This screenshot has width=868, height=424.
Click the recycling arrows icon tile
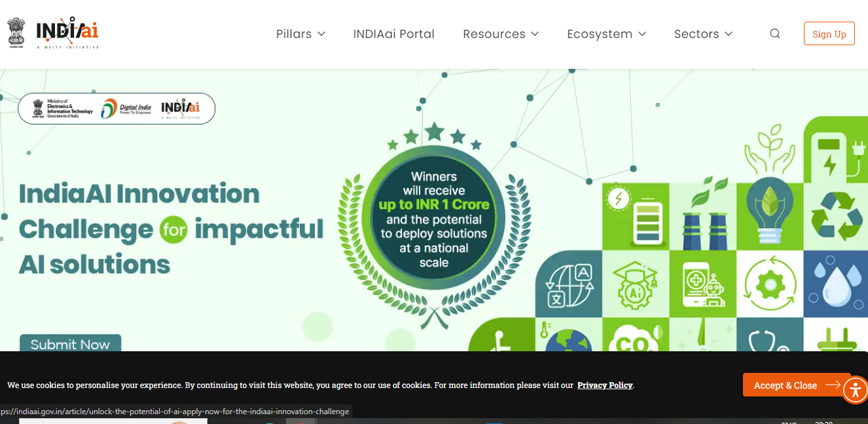click(x=836, y=216)
